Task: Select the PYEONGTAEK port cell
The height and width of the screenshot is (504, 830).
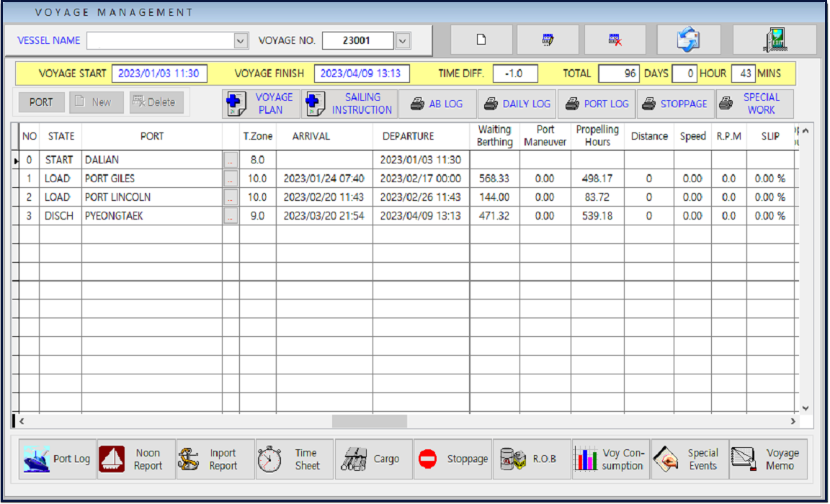Action: point(152,216)
